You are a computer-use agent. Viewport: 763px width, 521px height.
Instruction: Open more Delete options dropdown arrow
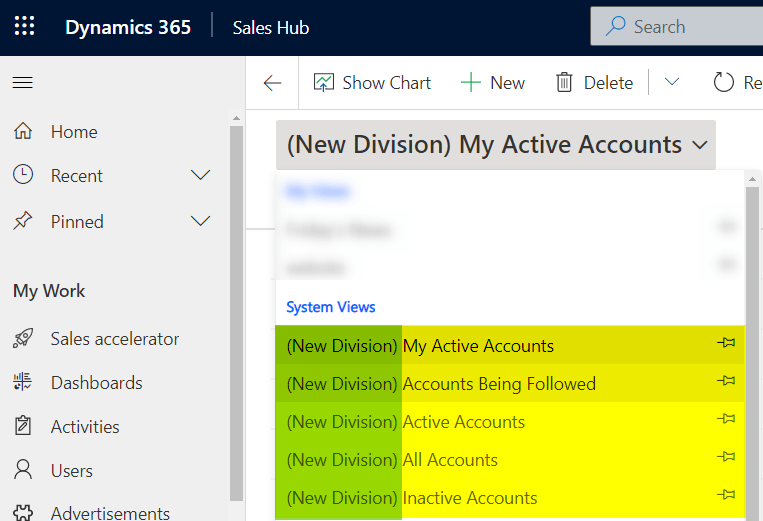(672, 83)
